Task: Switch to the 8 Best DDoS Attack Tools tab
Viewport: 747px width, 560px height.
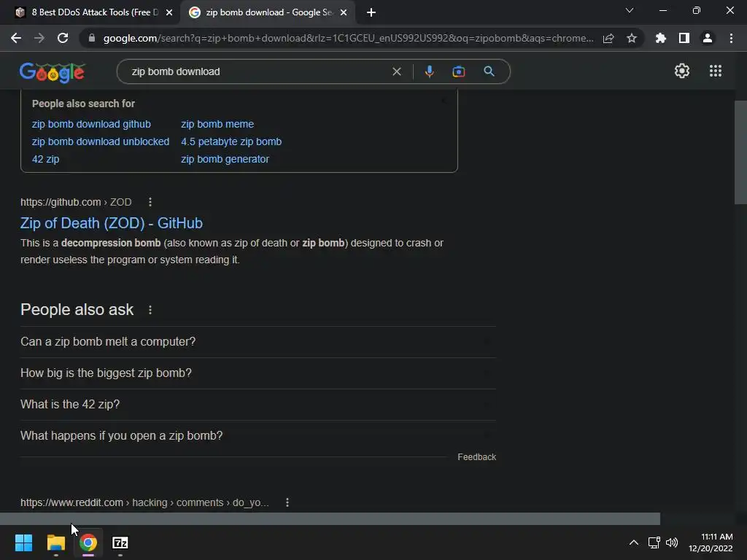Action: (x=94, y=12)
